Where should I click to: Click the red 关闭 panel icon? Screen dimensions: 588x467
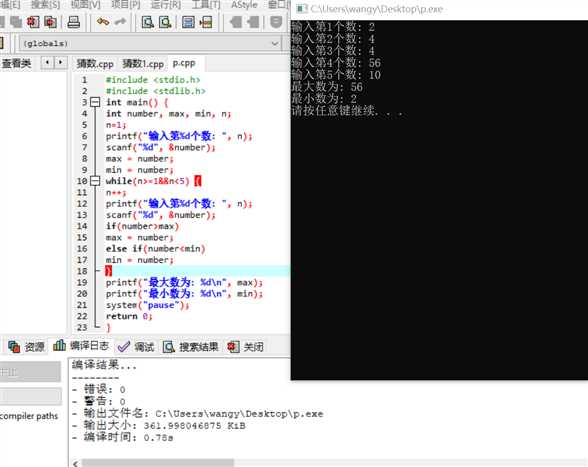click(233, 347)
